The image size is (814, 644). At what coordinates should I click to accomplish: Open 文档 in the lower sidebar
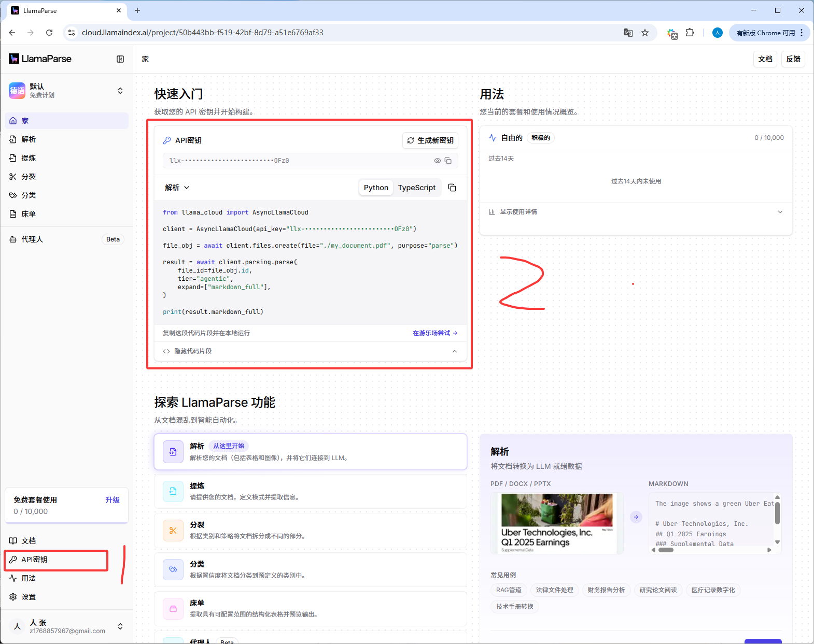[67, 541]
